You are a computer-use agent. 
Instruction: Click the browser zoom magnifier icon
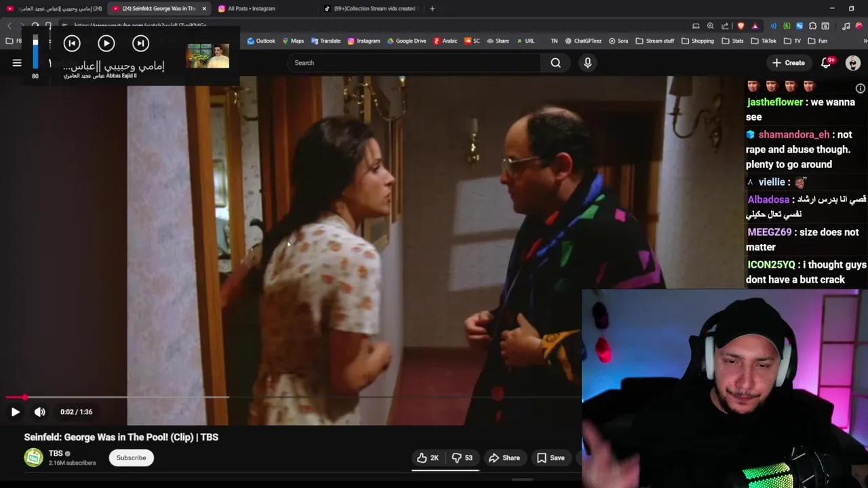click(710, 26)
